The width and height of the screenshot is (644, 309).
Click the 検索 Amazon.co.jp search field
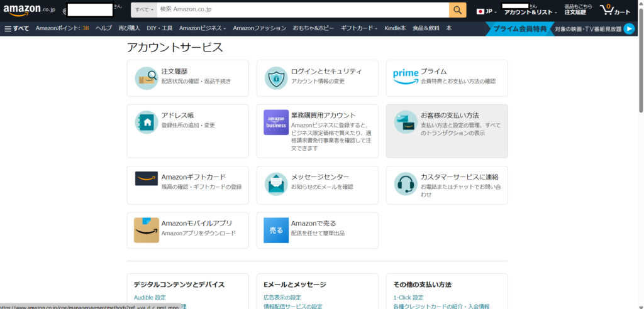pos(303,10)
